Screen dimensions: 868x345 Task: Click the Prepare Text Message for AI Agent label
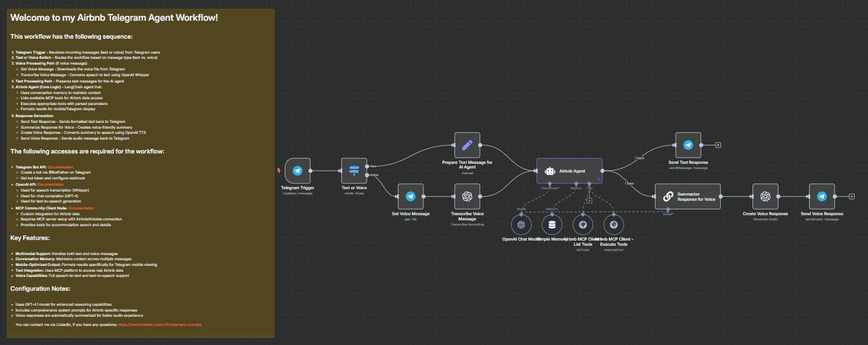tap(467, 165)
